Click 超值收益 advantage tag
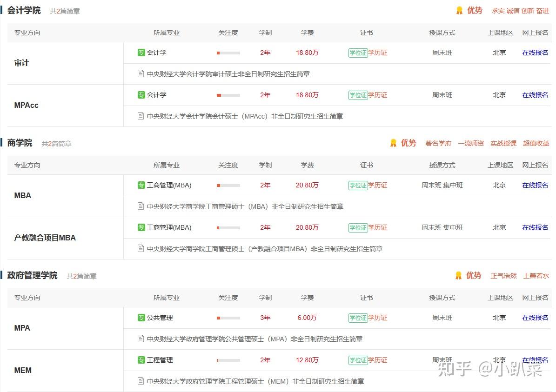556x392 pixels. tap(536, 143)
